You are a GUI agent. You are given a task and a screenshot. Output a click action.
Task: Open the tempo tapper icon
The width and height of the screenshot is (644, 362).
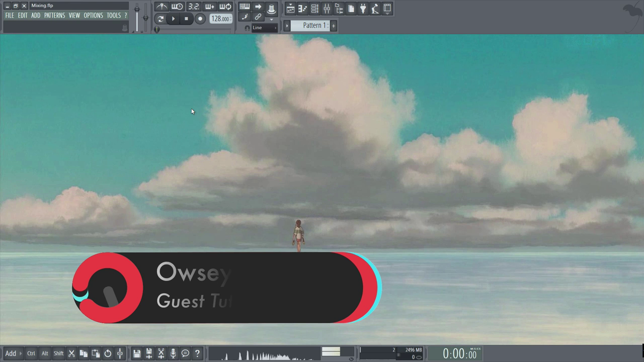375,9
